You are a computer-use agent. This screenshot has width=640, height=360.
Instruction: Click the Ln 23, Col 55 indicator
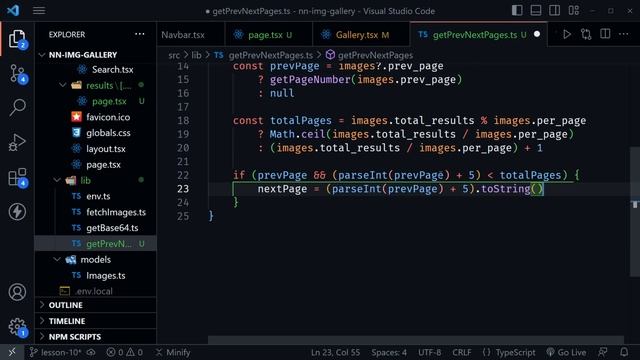pyautogui.click(x=336, y=352)
